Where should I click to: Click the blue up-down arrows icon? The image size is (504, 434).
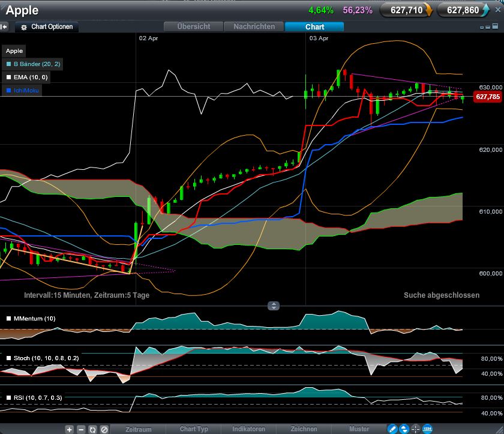pos(404,429)
